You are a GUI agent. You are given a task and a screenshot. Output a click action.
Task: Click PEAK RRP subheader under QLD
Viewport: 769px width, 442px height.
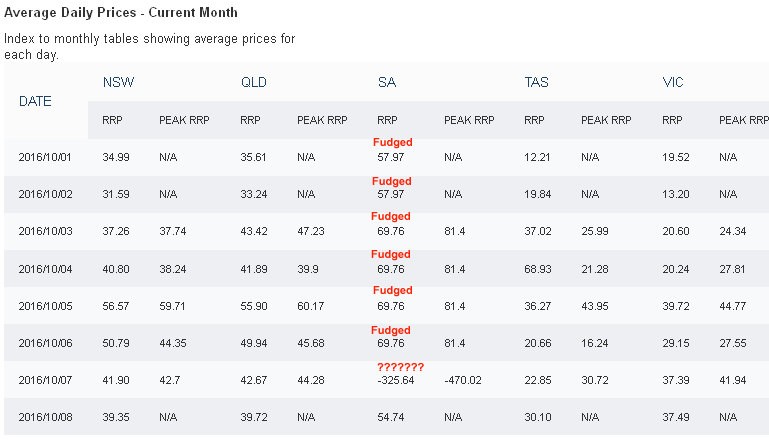coord(322,120)
